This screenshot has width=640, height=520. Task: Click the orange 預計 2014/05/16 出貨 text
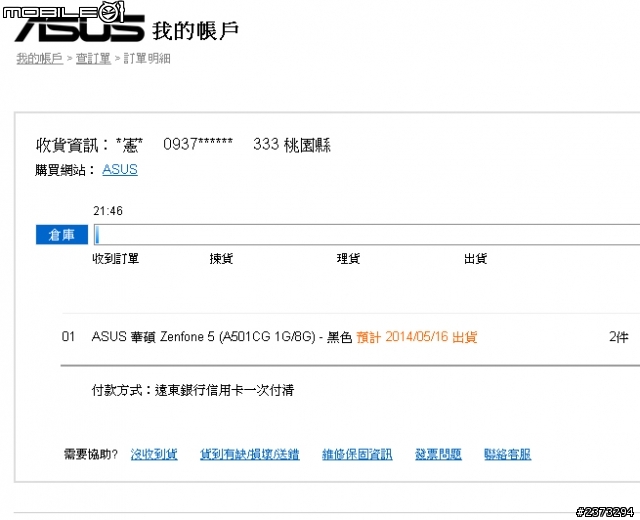417,337
